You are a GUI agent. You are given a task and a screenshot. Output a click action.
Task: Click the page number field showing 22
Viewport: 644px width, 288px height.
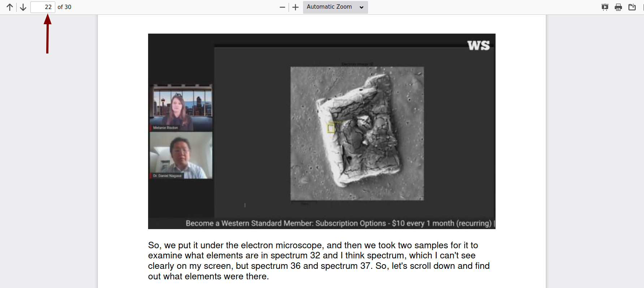43,7
